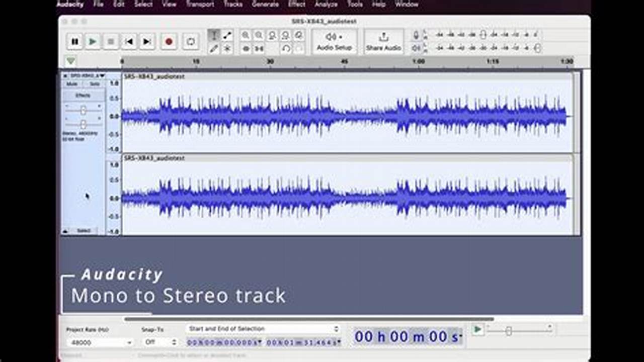Click the Pause transport button
The width and height of the screenshot is (644, 362).
click(75, 42)
